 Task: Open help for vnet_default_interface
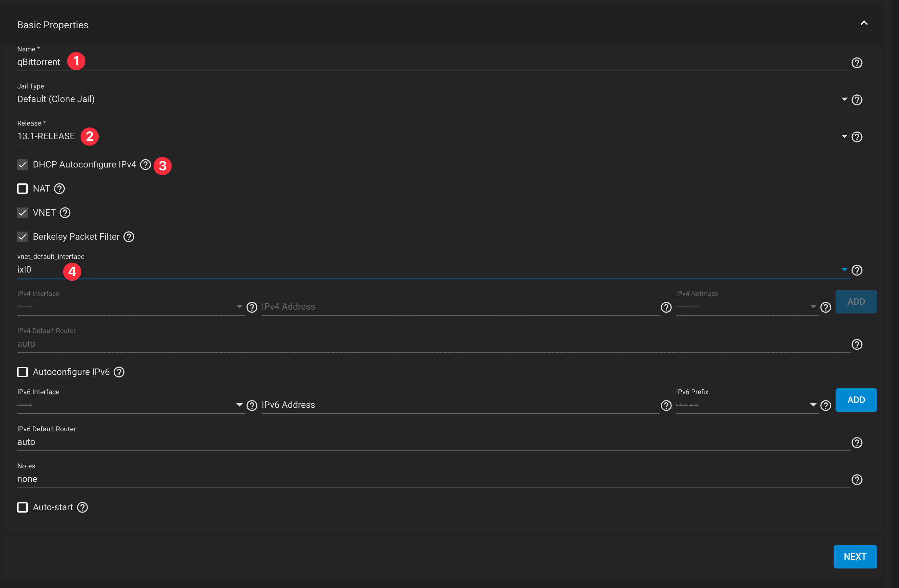click(x=857, y=270)
